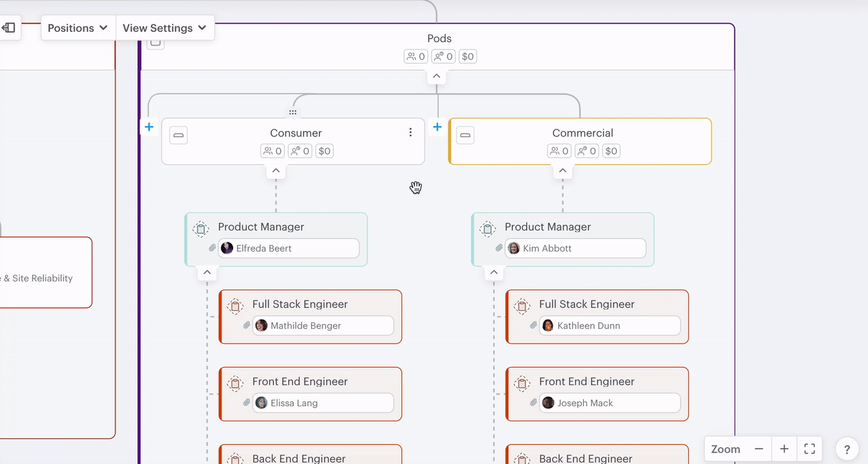Click the headcount badge under the Pods title
The width and height of the screenshot is (868, 464).
pyautogui.click(x=415, y=56)
